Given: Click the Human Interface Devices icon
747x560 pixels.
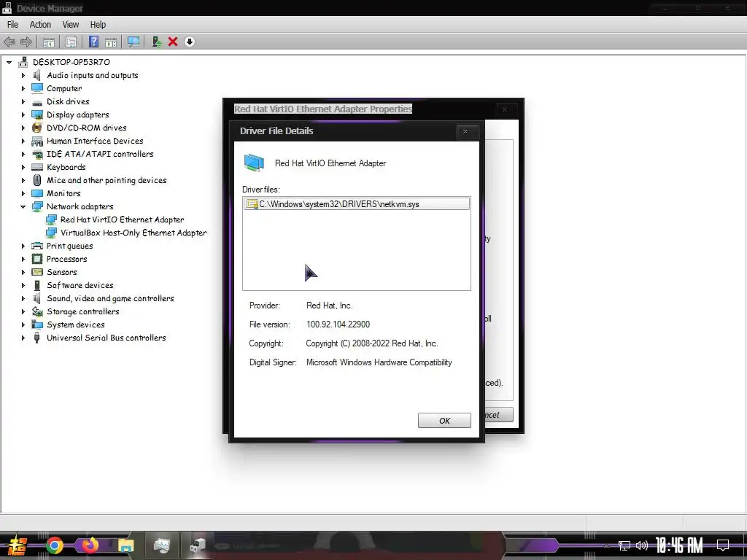Looking at the screenshot, I should 37,141.
